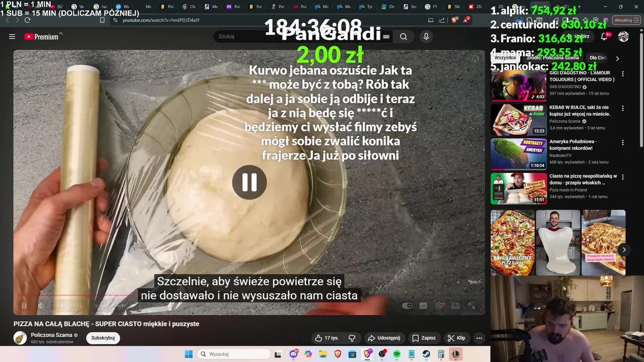Open options for Ameryka Południowa video
The width and height of the screenshot is (644, 362).
(623, 142)
